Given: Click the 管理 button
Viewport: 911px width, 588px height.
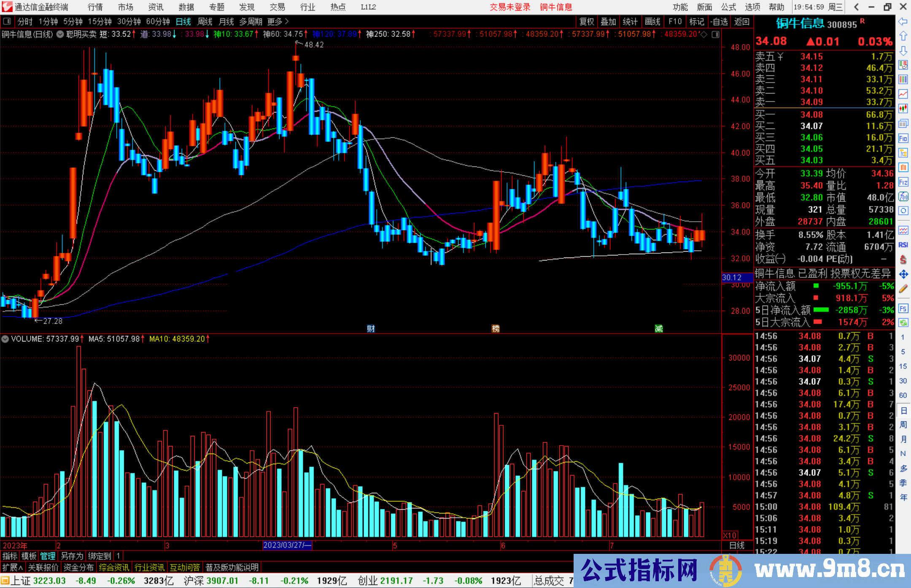Looking at the screenshot, I should tap(48, 556).
